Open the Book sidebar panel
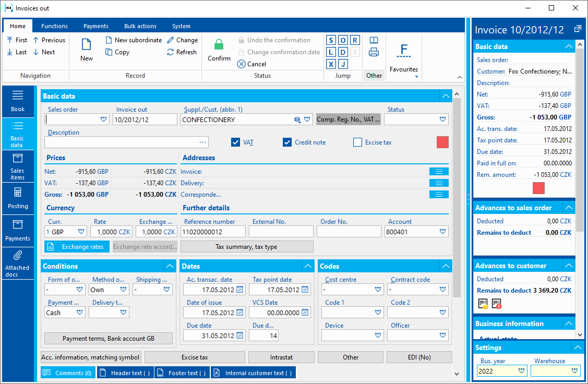The width and height of the screenshot is (588, 384). 18,101
